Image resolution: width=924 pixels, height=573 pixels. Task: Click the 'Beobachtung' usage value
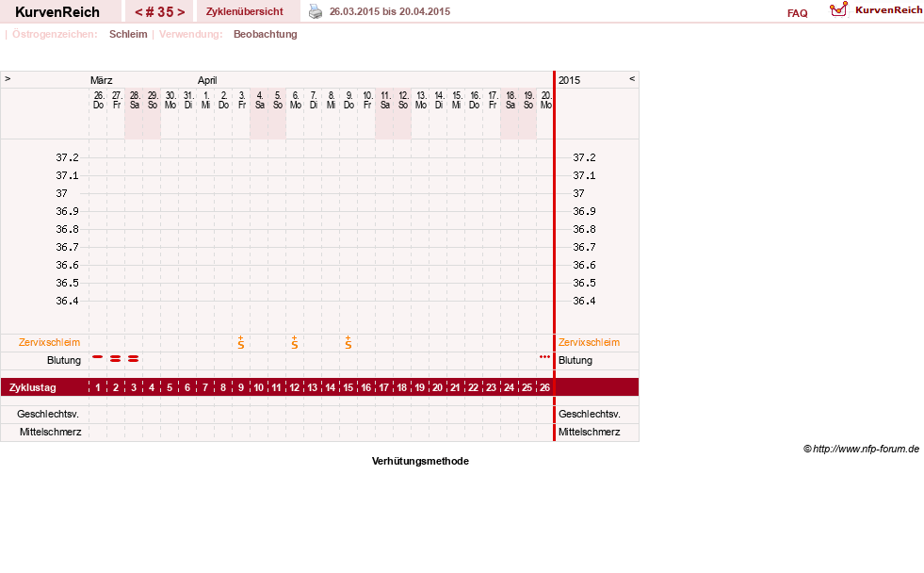[x=266, y=34]
